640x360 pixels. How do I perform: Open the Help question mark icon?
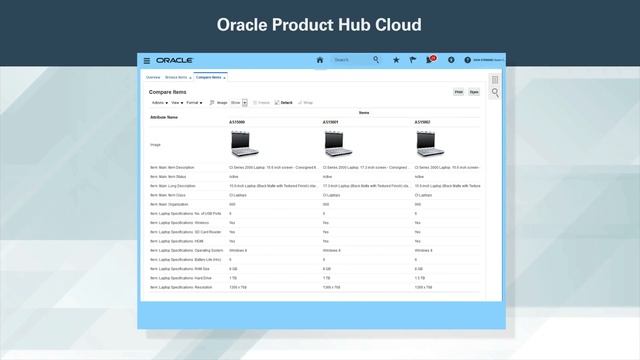point(467,60)
